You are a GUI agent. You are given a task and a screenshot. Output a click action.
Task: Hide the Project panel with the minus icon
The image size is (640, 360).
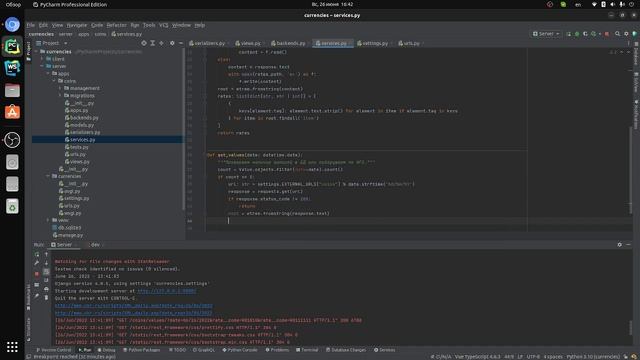[181, 43]
